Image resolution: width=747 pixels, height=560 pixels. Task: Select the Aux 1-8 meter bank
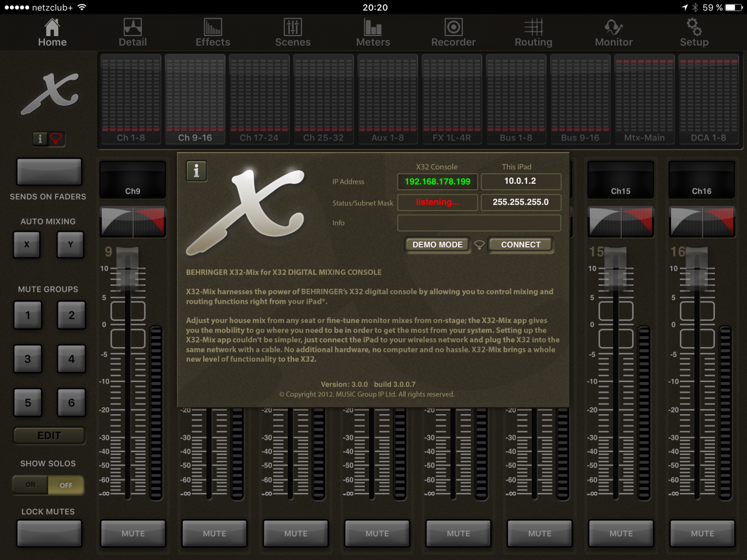(x=388, y=99)
